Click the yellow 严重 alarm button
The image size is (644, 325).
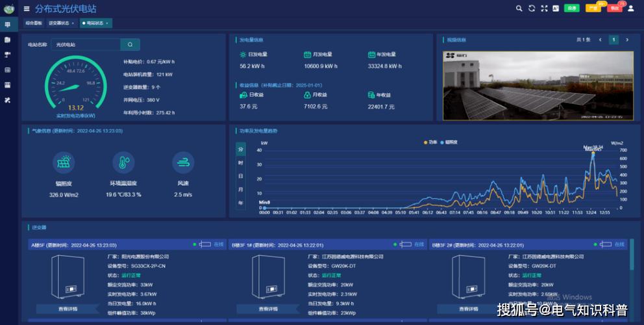pos(593,8)
